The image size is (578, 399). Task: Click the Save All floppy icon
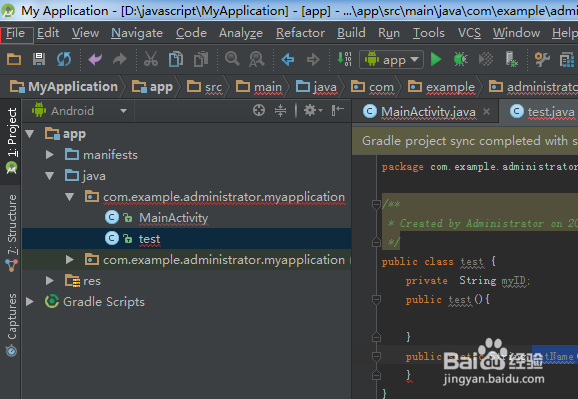point(39,59)
